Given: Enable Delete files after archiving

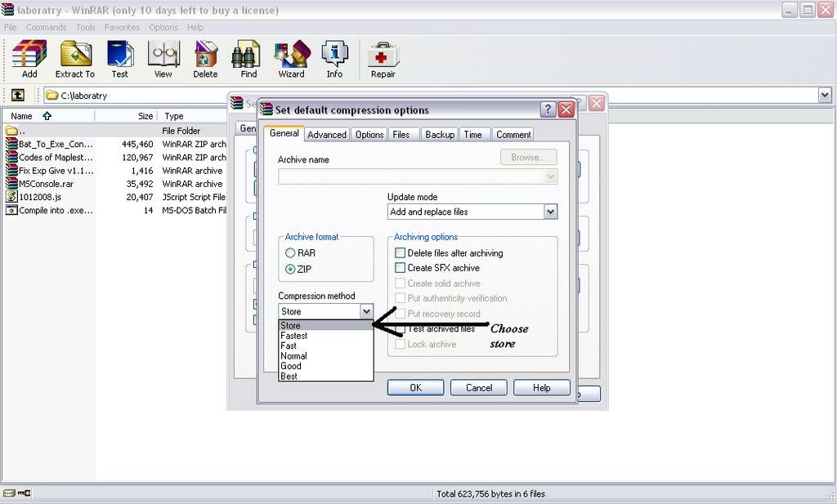Looking at the screenshot, I should [x=400, y=252].
